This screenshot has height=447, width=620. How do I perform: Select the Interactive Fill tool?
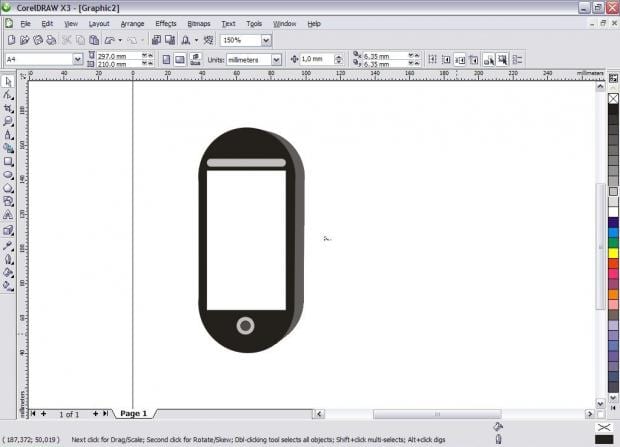point(8,285)
